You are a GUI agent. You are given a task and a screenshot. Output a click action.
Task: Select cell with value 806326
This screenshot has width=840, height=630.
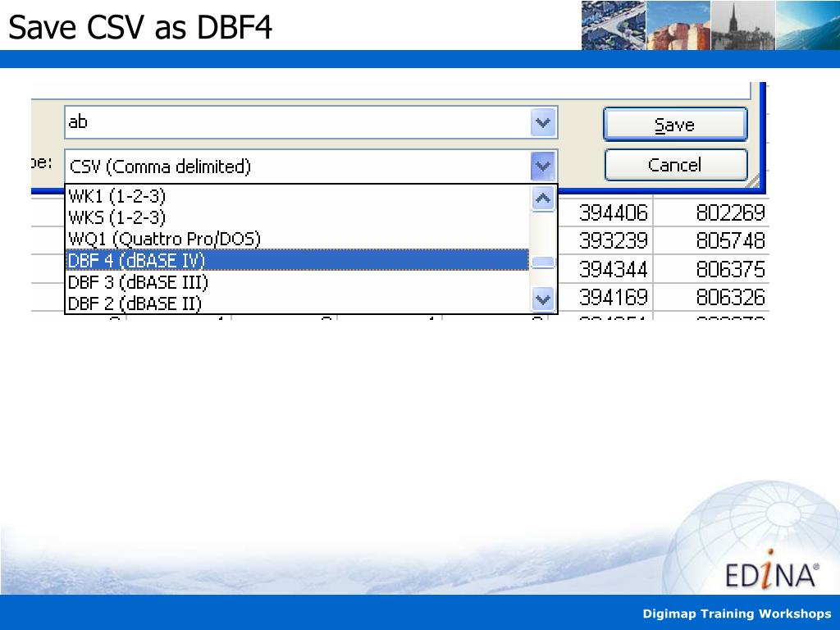[712, 297]
